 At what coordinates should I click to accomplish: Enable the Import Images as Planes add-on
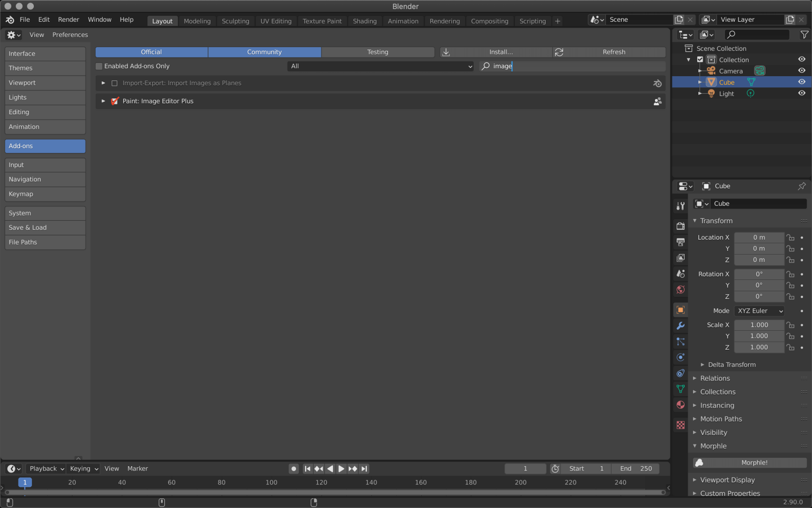coord(114,83)
